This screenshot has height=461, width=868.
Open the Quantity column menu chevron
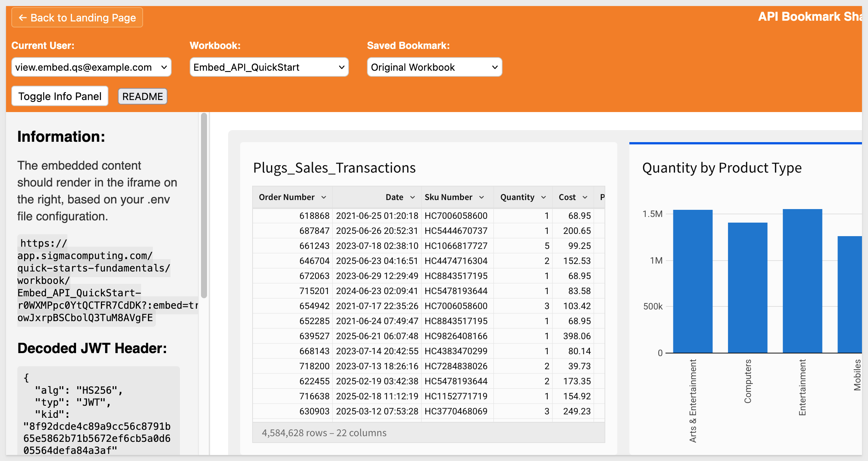tap(544, 197)
